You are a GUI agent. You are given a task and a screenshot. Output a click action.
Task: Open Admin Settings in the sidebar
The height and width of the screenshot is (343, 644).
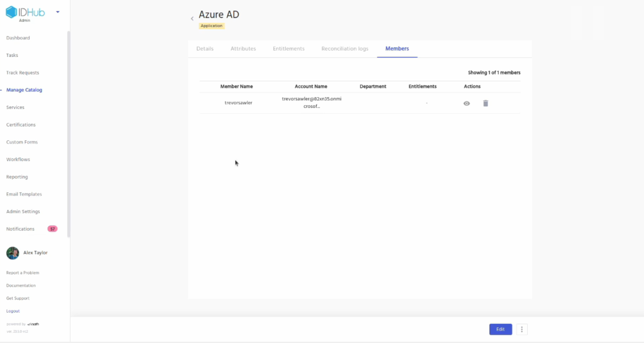(x=23, y=212)
